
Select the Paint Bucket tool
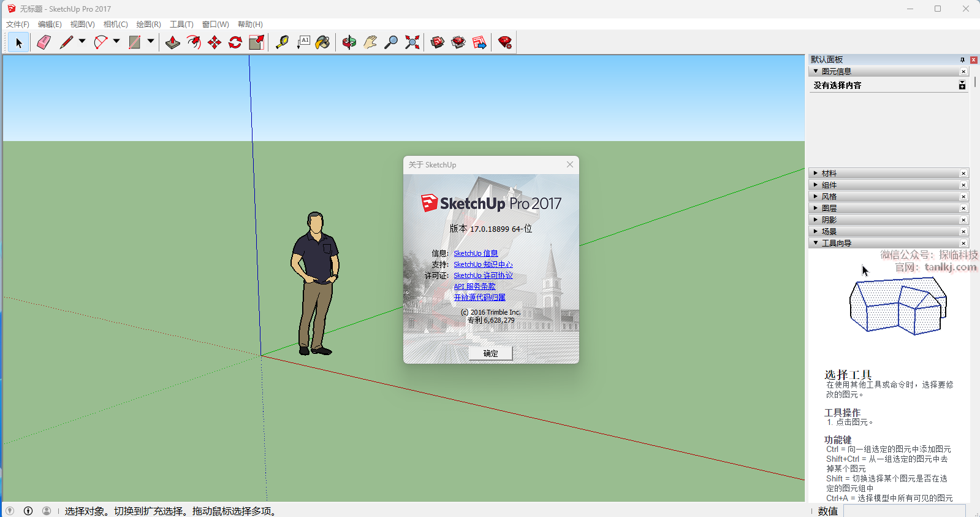click(323, 42)
